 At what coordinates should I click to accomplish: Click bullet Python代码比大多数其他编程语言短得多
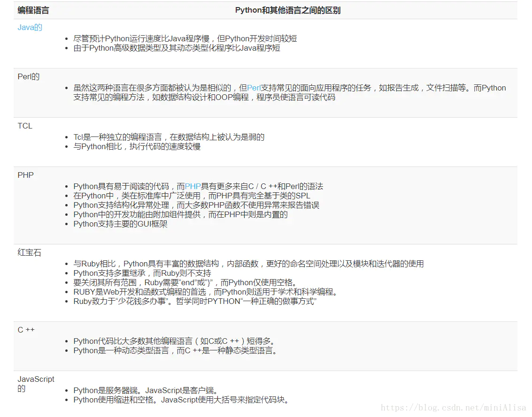[x=175, y=341]
